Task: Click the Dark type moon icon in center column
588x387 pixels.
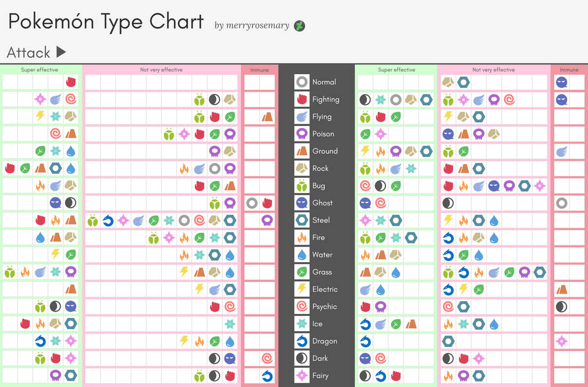Action: 302,358
